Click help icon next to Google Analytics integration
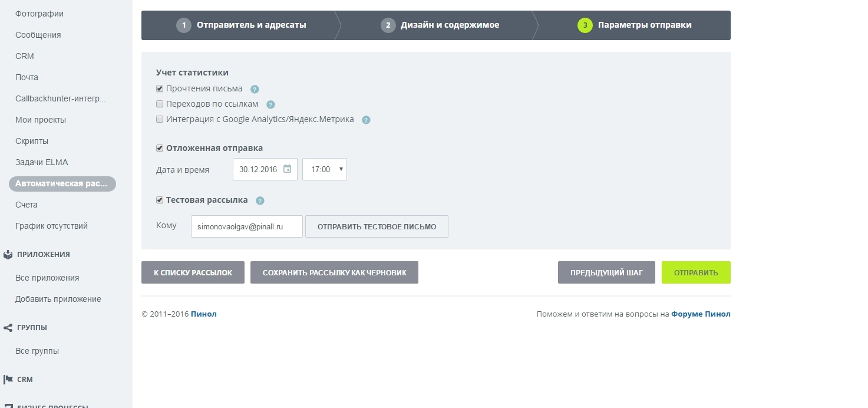The height and width of the screenshot is (408, 868). pyautogui.click(x=366, y=120)
